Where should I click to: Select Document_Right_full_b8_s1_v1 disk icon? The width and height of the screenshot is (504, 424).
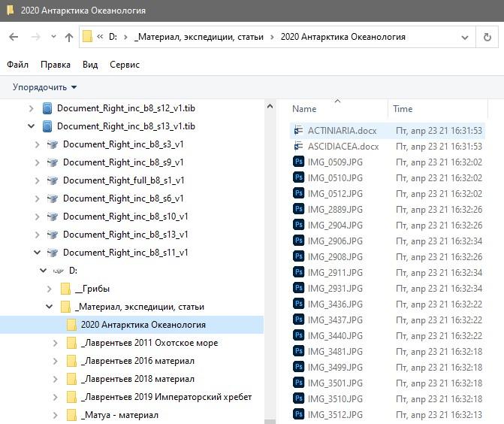pyautogui.click(x=53, y=180)
